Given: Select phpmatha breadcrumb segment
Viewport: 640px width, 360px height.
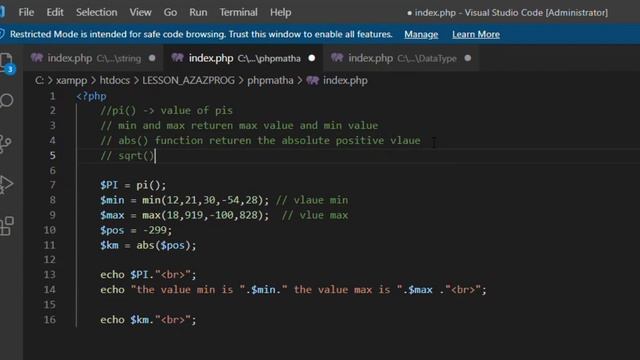Looking at the screenshot, I should (x=270, y=80).
